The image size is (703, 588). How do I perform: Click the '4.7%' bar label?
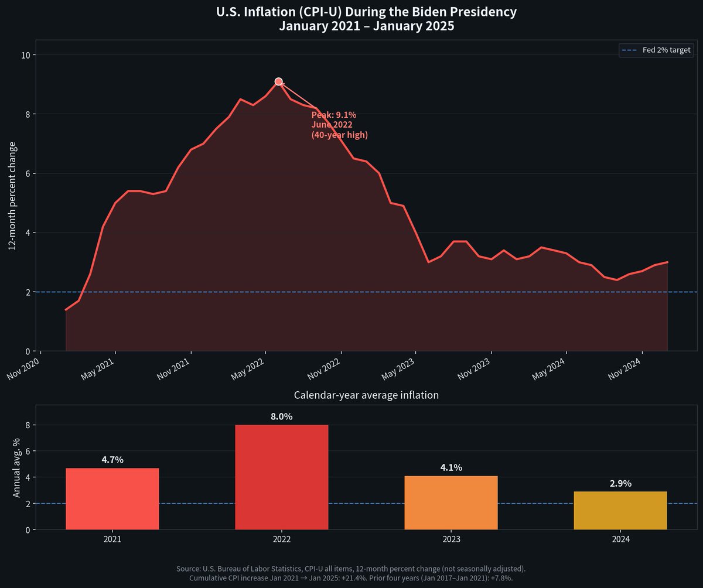112,460
